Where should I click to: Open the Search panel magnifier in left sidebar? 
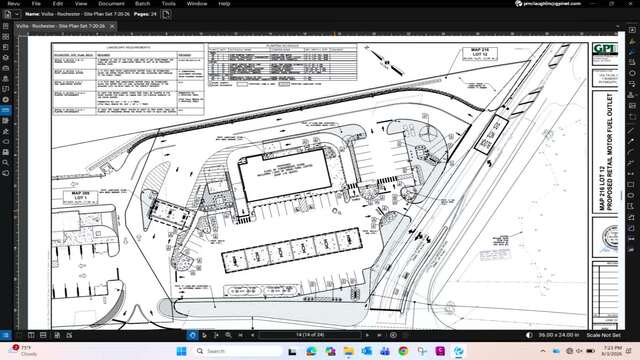pos(5,163)
